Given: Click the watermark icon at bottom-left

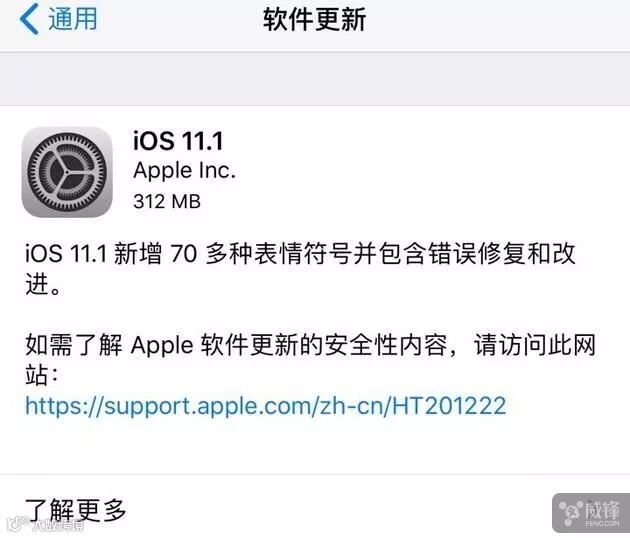Looking at the screenshot, I should click(46, 524).
